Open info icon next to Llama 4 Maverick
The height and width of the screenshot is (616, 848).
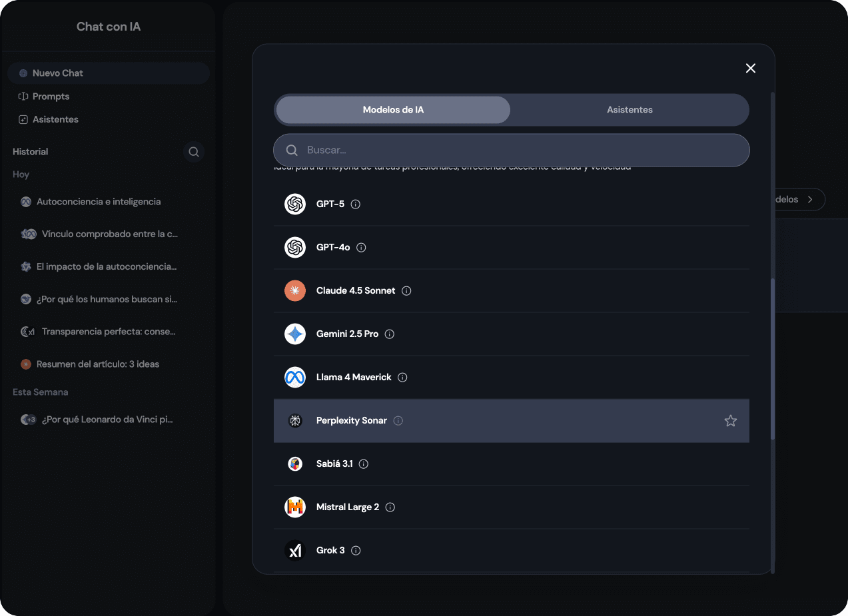(403, 378)
